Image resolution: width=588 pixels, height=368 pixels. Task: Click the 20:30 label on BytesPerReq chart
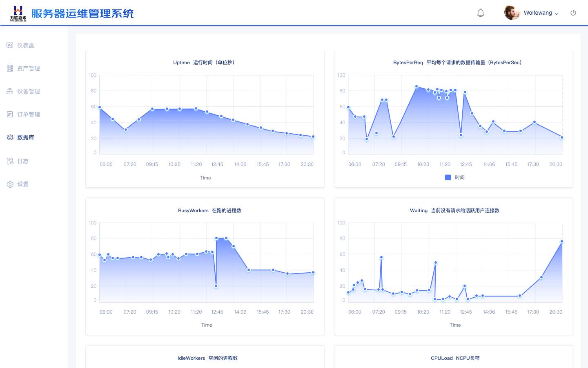pos(556,164)
